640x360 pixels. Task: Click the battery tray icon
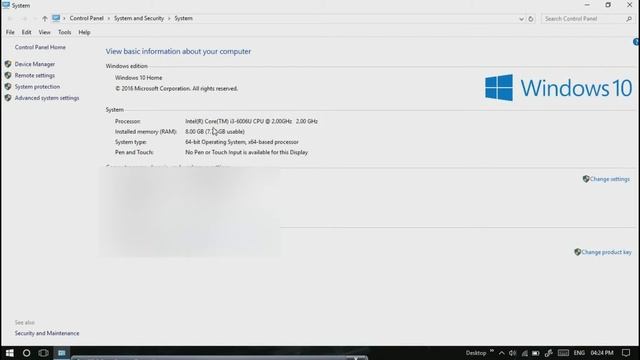click(x=536, y=353)
